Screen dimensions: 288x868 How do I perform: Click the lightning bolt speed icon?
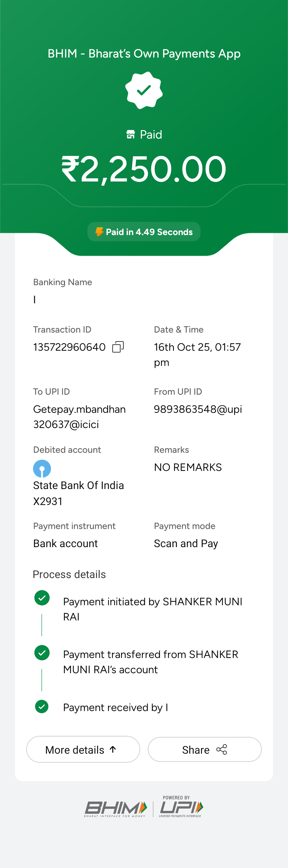(99, 232)
